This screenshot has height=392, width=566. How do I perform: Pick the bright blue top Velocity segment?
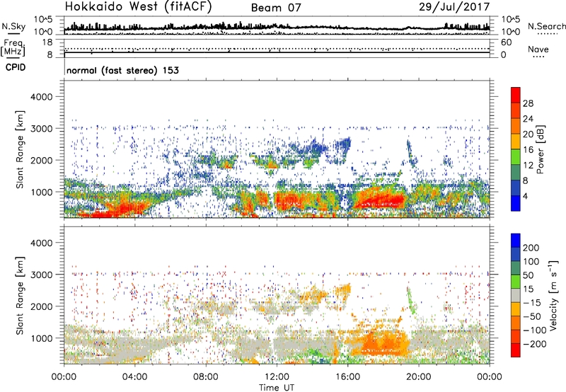(x=516, y=241)
